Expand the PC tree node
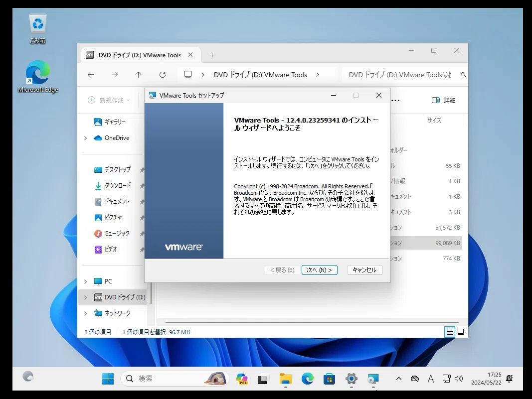The image size is (532, 399). tap(85, 281)
